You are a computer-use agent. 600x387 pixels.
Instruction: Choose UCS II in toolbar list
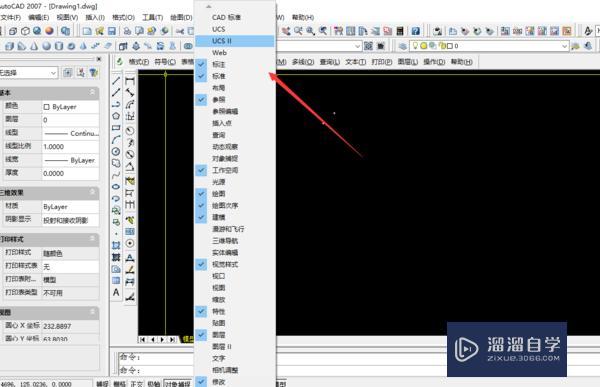(x=235, y=41)
